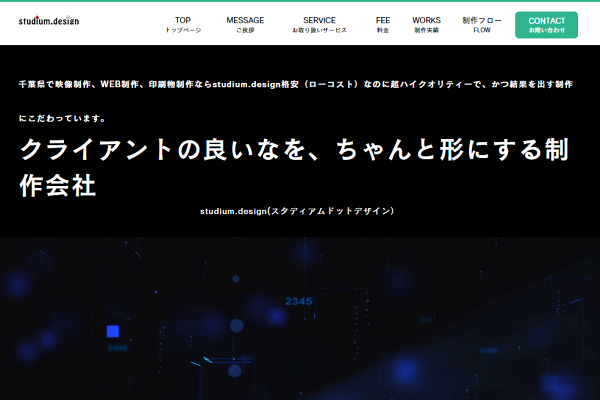Image resolution: width=600 pixels, height=400 pixels.
Task: Navigate to the FEE page
Action: point(383,24)
